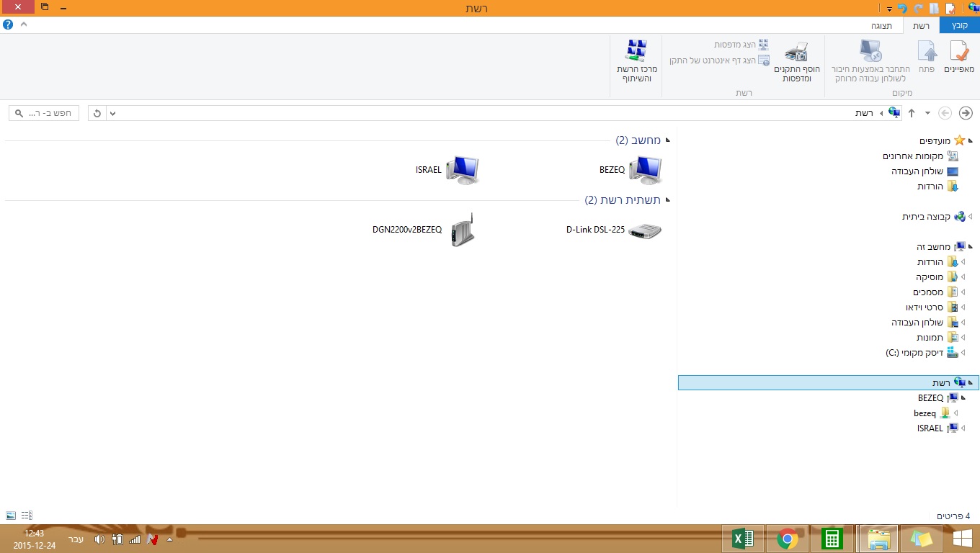The height and width of the screenshot is (553, 980).
Task: Select the BEZEQ computer in the file pane
Action: 631,170
